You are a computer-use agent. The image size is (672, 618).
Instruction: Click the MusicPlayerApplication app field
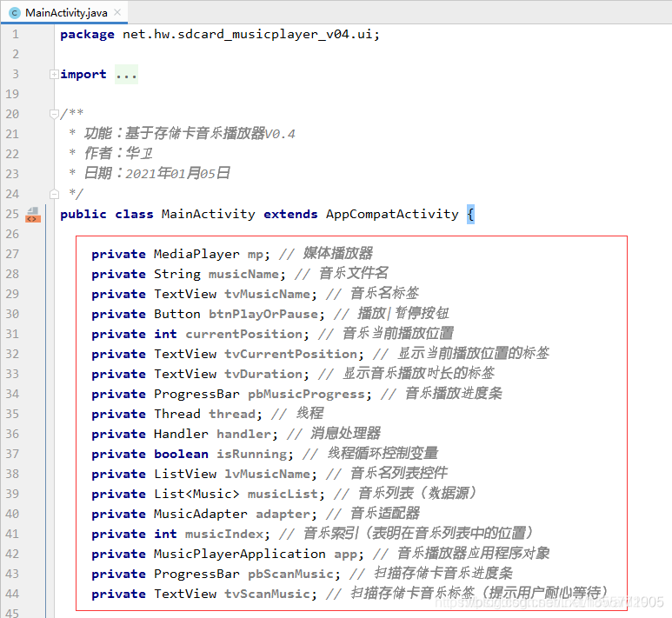346,555
